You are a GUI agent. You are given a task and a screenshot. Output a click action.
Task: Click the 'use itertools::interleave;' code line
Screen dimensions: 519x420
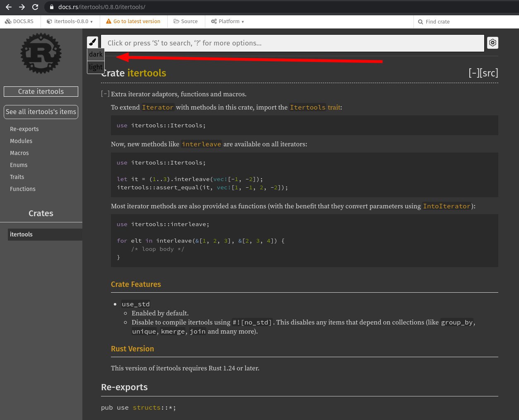(163, 224)
